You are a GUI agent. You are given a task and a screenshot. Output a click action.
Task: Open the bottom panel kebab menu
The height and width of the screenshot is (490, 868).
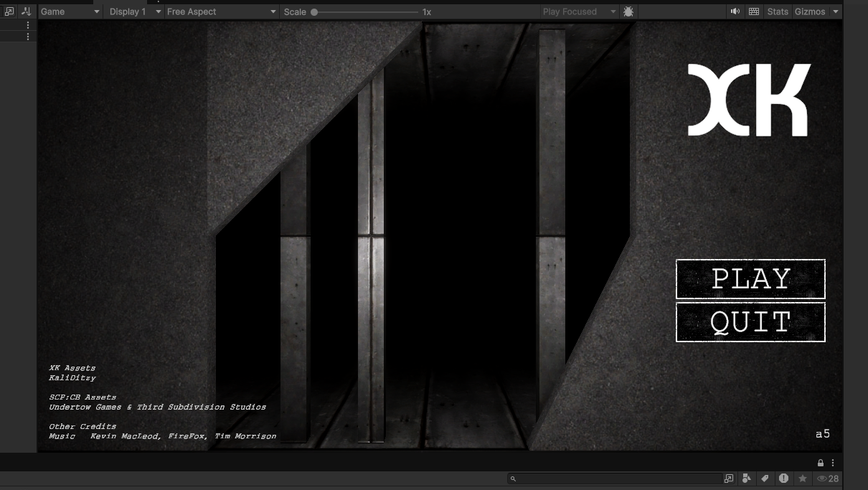click(833, 463)
